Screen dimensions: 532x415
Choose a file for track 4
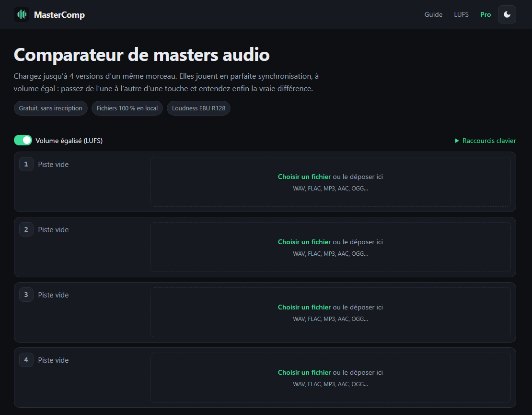[x=304, y=372]
